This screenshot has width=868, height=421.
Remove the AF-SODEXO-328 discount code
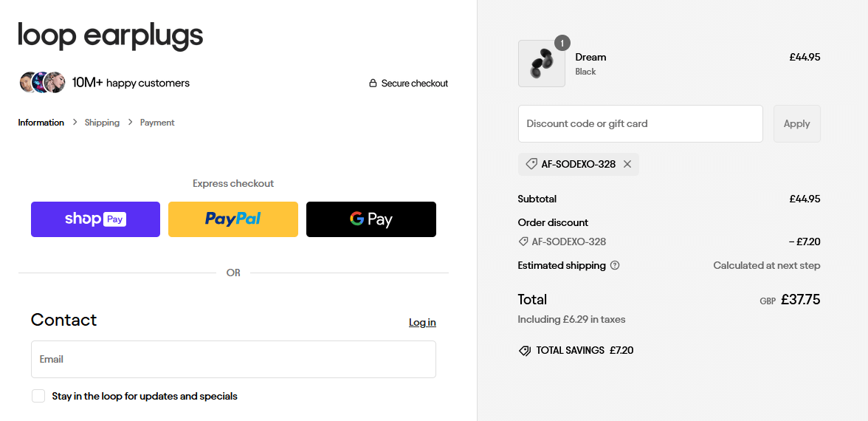click(x=627, y=164)
